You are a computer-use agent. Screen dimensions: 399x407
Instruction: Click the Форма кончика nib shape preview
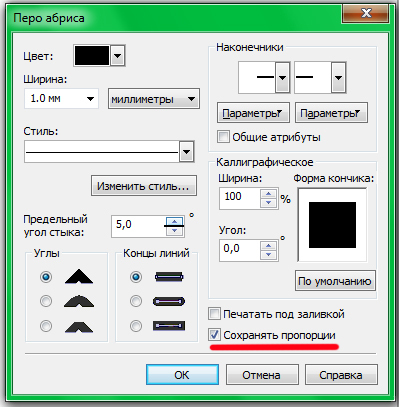332,225
